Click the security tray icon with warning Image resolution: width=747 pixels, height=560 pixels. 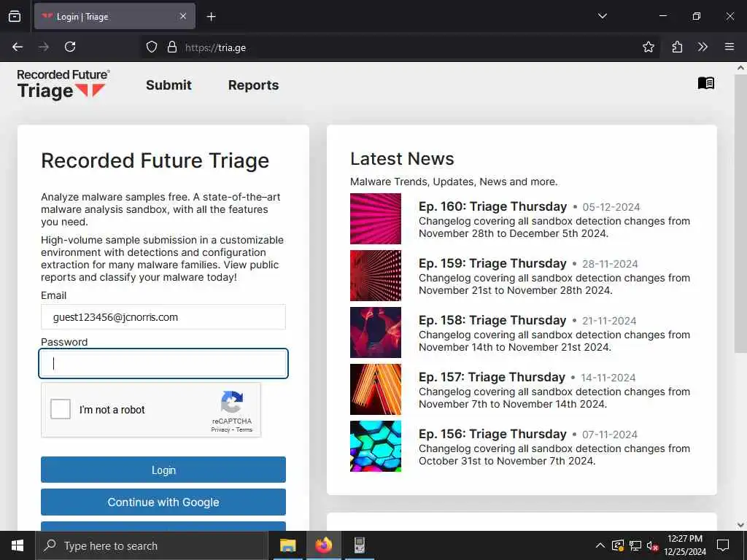pos(617,545)
